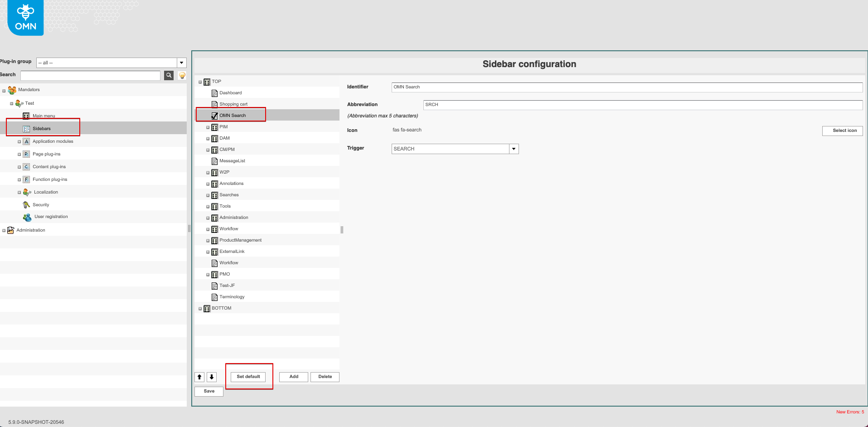Click the Shopping cart entry icon
This screenshot has width=868, height=427.
tap(214, 104)
